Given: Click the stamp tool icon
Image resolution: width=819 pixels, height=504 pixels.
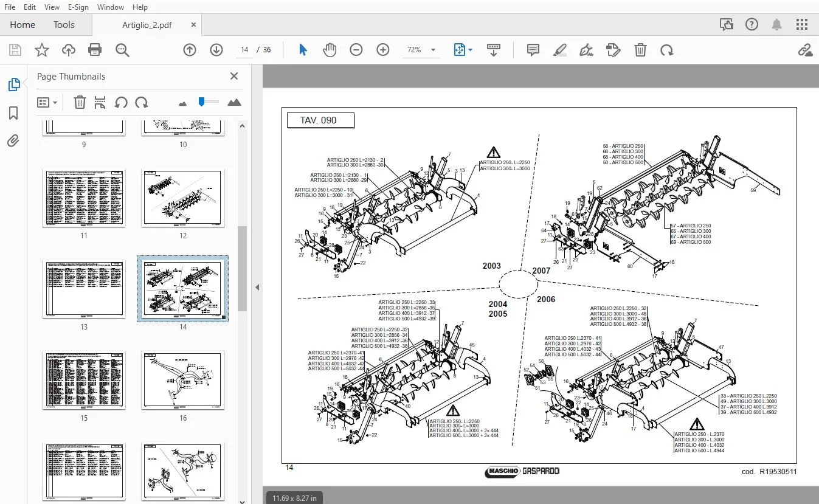Looking at the screenshot, I should (x=613, y=50).
